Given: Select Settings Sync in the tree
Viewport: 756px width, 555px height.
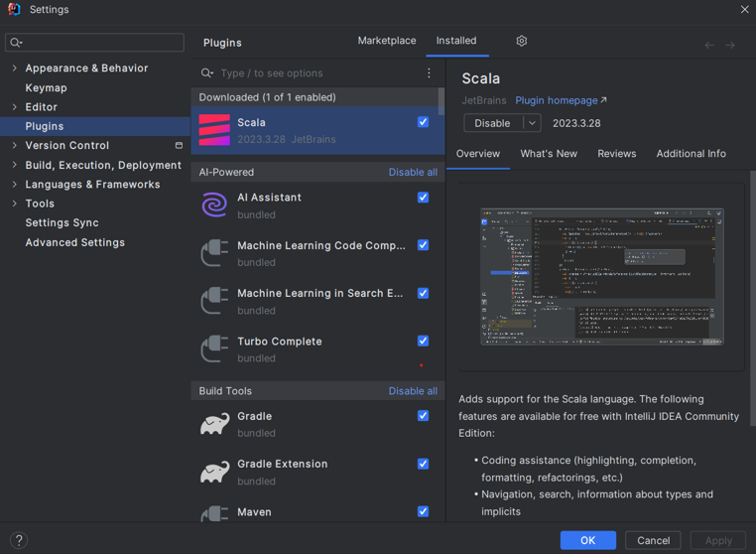Looking at the screenshot, I should 62,223.
